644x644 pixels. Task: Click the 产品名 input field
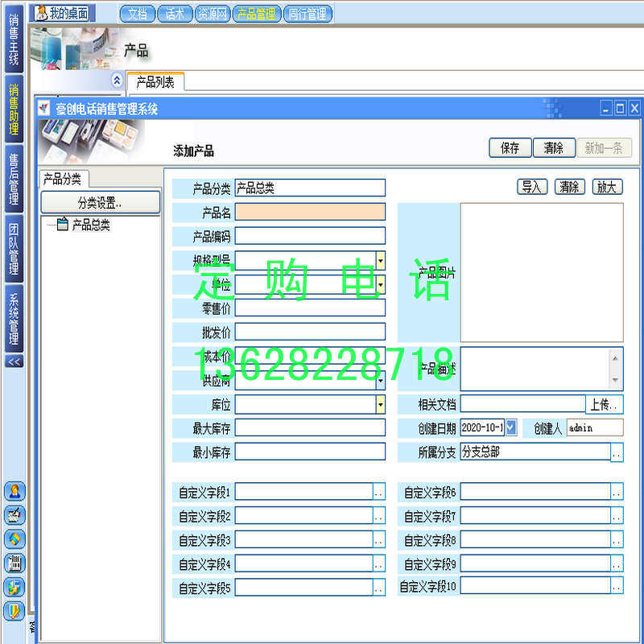click(x=310, y=212)
